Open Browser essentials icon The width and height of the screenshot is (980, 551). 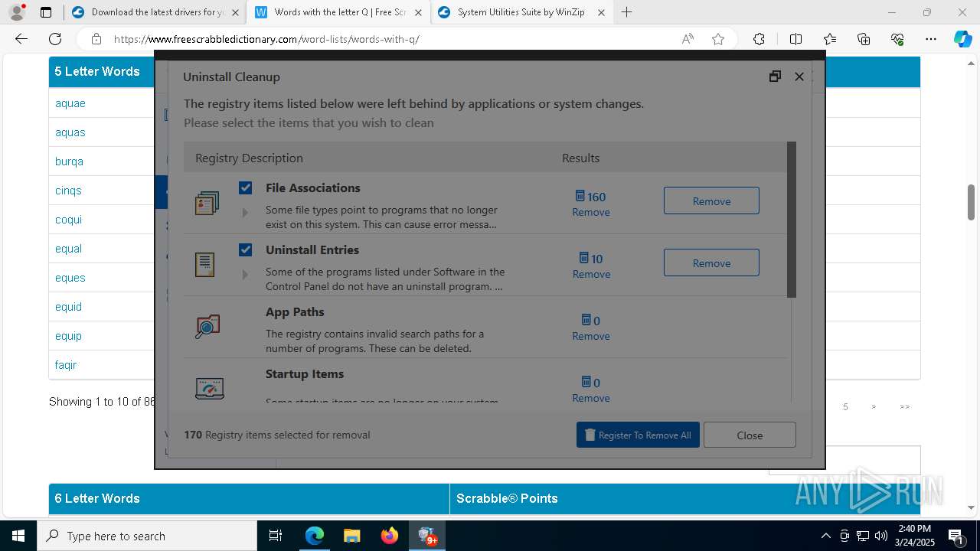[x=897, y=39]
